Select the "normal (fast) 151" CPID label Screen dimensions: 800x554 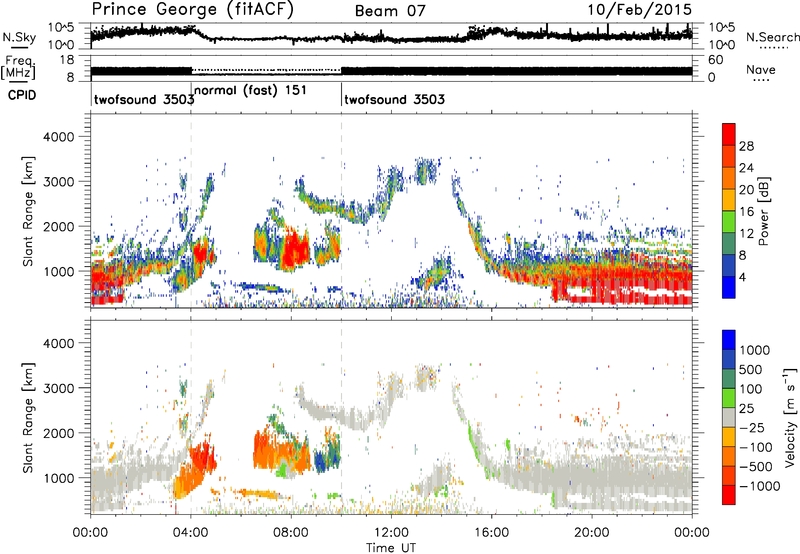(251, 91)
